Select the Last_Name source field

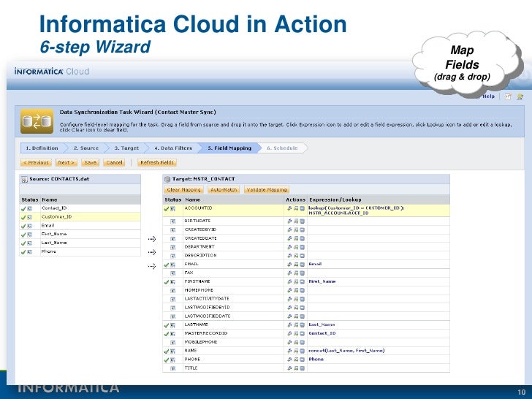click(x=80, y=243)
